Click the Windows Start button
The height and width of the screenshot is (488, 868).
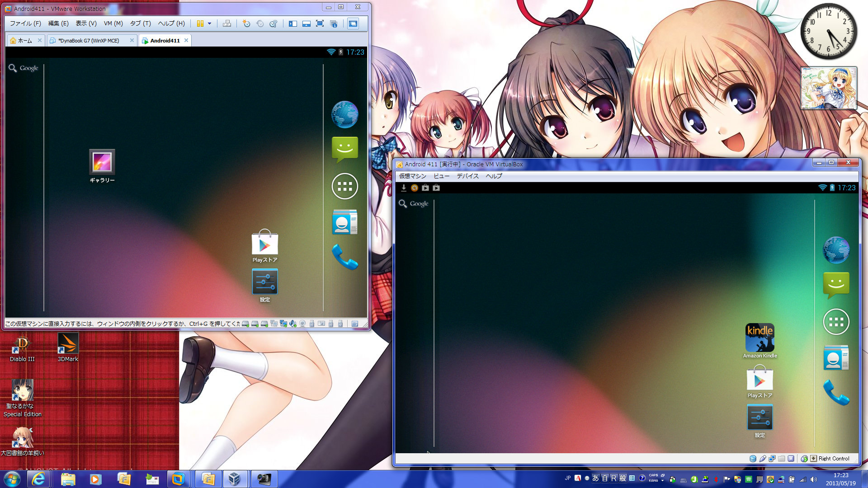12,479
